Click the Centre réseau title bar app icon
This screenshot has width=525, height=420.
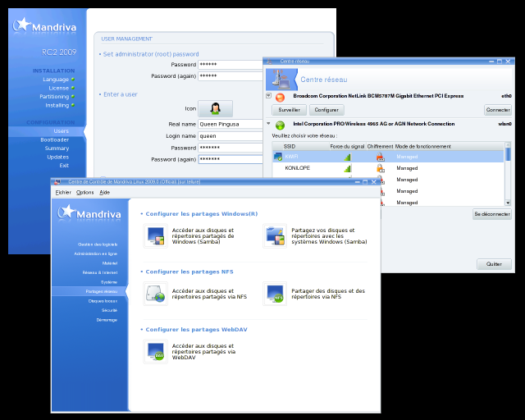[x=270, y=62]
